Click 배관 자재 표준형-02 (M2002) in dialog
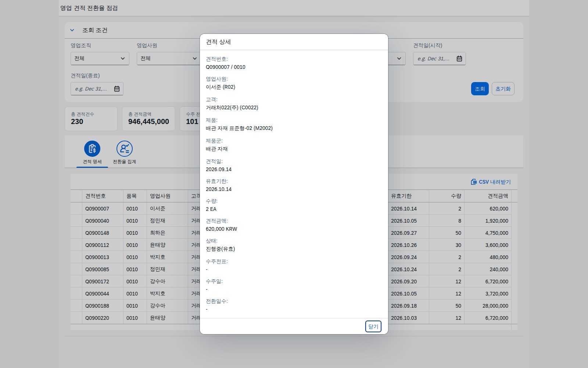The image size is (588, 368). click(239, 128)
